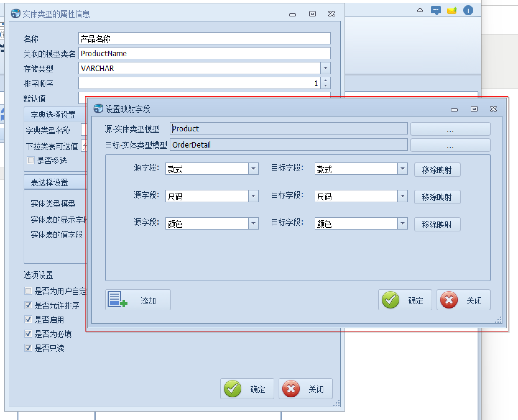The image size is (518, 420).
Task: Select the 字典选择设置 tab header
Action: [x=53, y=115]
